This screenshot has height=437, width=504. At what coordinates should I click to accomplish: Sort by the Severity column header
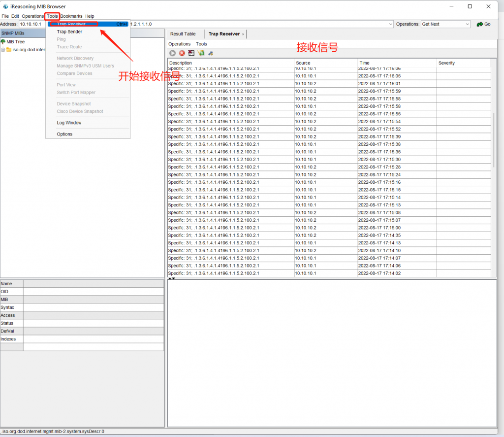click(464, 63)
